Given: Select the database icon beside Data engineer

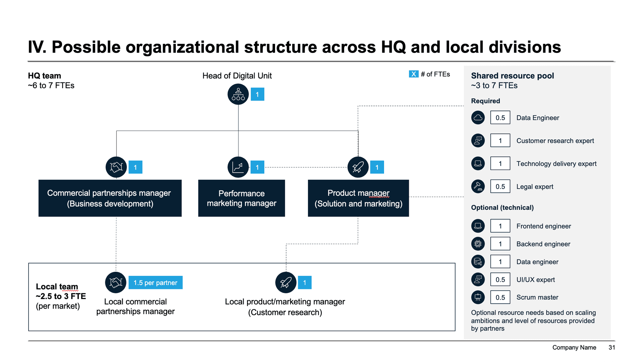Looking at the screenshot, I should [x=478, y=261].
